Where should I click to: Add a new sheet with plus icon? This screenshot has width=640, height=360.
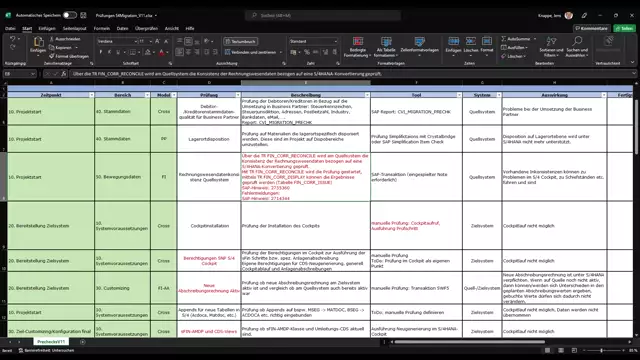(x=82, y=342)
